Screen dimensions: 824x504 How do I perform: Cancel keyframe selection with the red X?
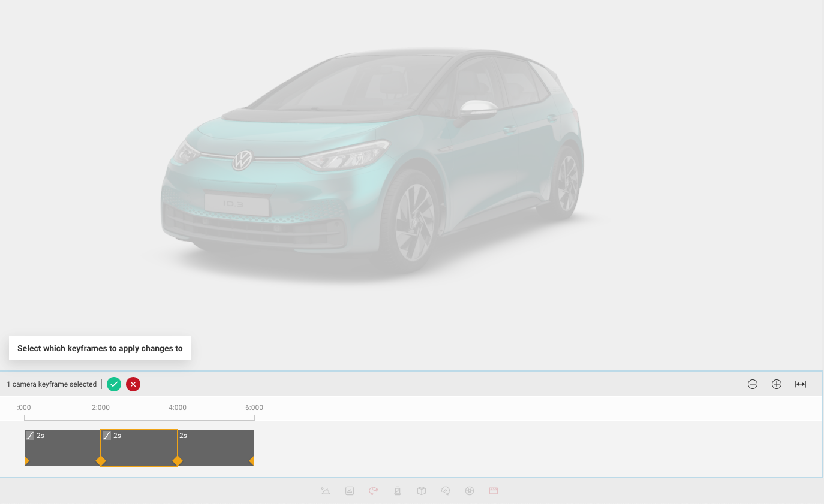tap(133, 384)
